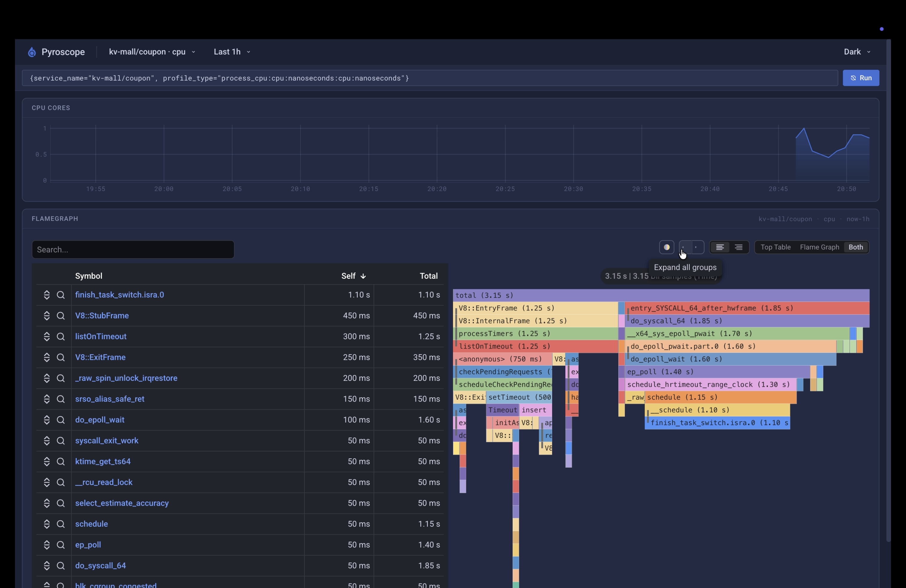This screenshot has width=906, height=588.
Task: Open the kv-mall/coupon cpu service dropdown
Action: [152, 52]
